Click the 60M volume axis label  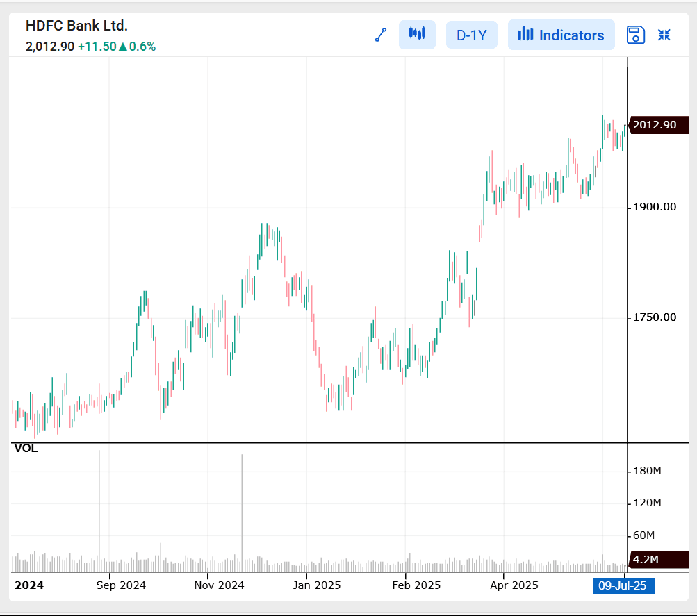pos(643,535)
